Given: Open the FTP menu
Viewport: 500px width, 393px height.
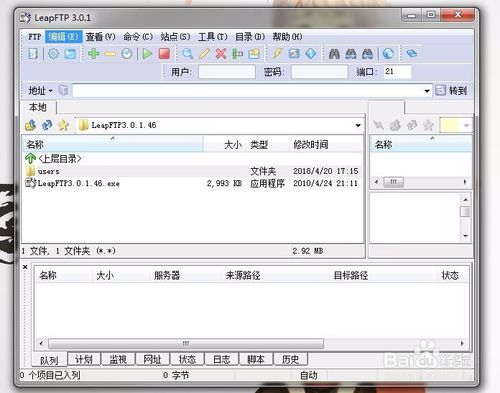Looking at the screenshot, I should point(35,37).
